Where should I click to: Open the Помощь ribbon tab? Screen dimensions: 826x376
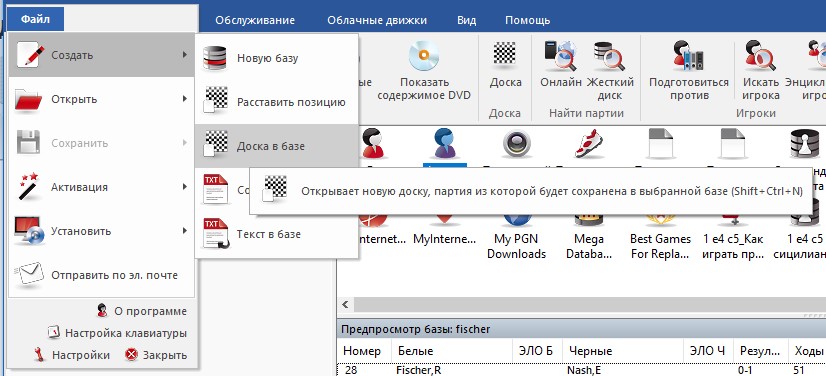tap(527, 21)
